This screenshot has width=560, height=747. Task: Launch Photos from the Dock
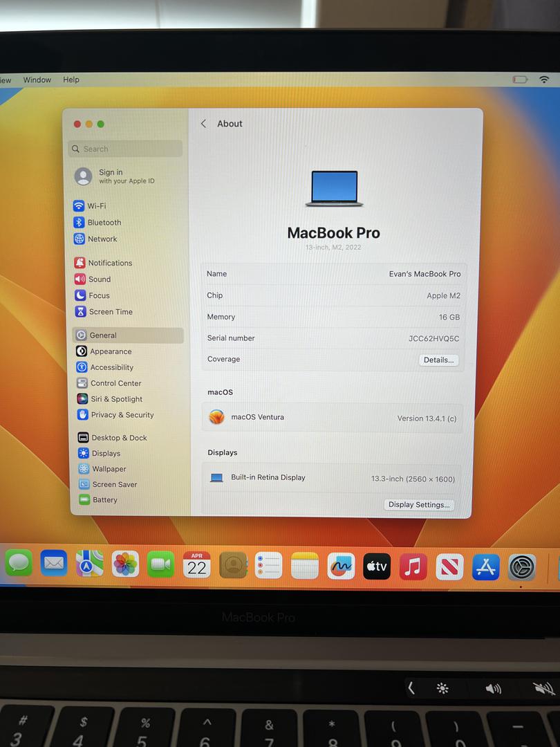pos(126,564)
